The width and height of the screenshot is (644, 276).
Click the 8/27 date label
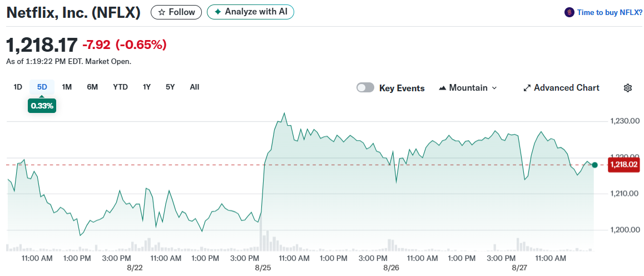[x=519, y=267]
